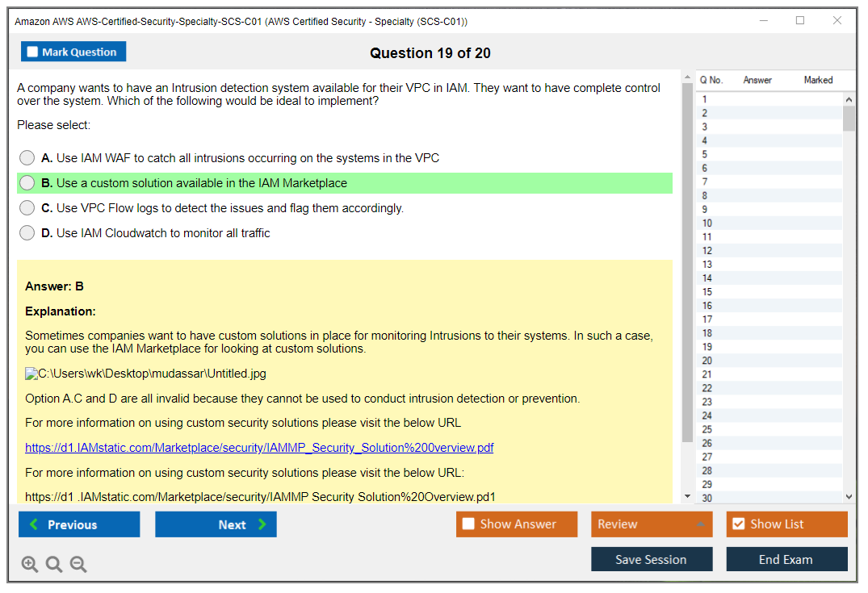868x593 pixels.
Task: Return to the Previous question
Action: click(79, 524)
